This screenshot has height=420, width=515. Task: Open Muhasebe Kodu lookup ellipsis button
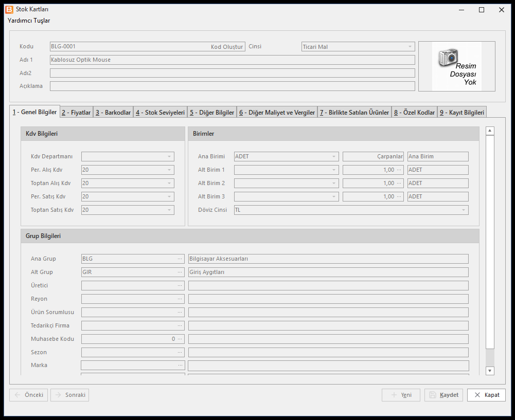coord(180,339)
